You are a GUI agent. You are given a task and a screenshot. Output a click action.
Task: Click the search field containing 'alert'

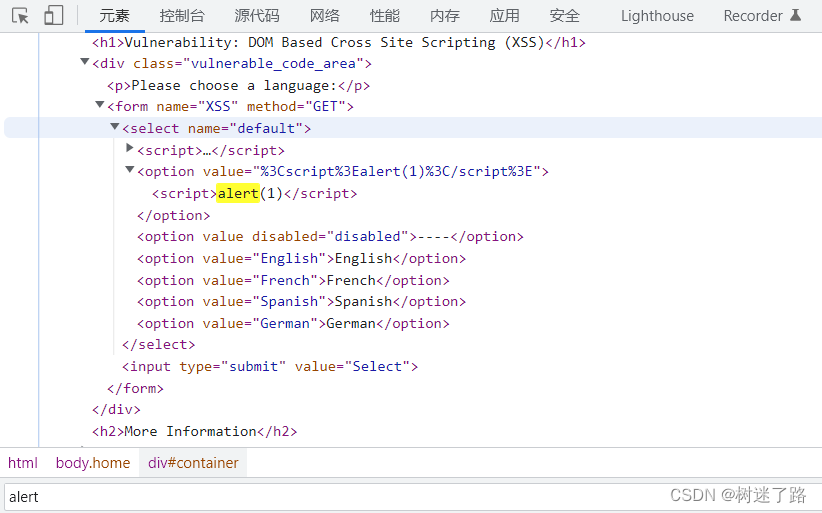[411, 496]
